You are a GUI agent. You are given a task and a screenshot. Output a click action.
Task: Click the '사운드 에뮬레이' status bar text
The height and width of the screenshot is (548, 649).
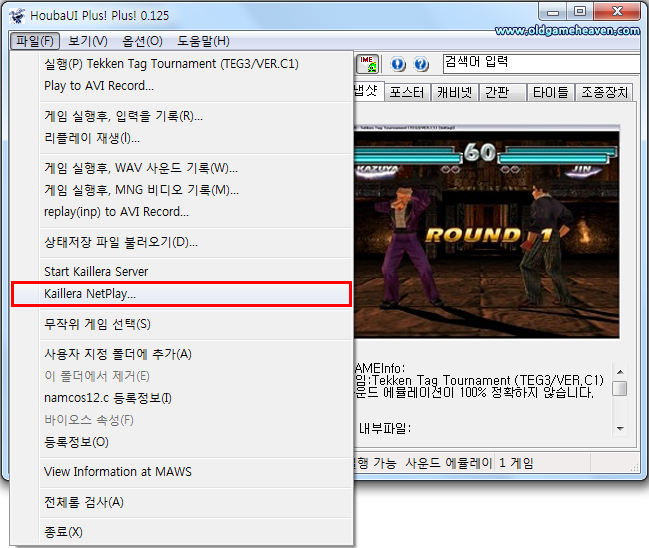coord(449,463)
